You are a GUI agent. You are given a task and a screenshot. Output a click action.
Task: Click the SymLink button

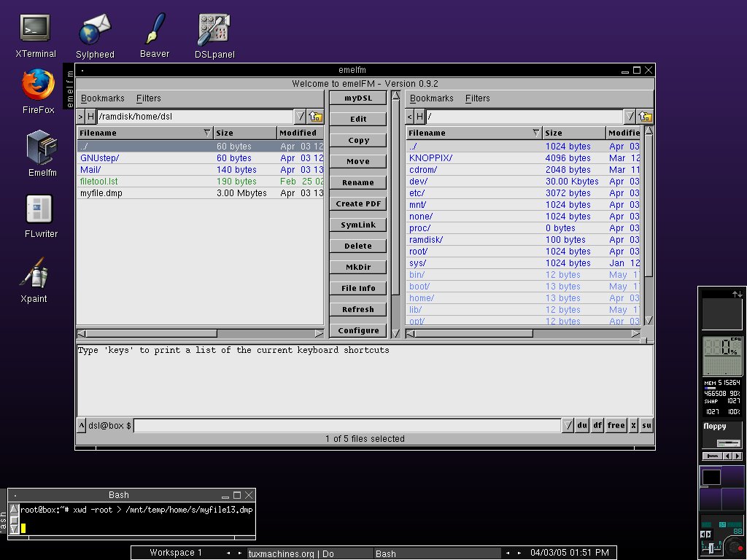pyautogui.click(x=358, y=225)
